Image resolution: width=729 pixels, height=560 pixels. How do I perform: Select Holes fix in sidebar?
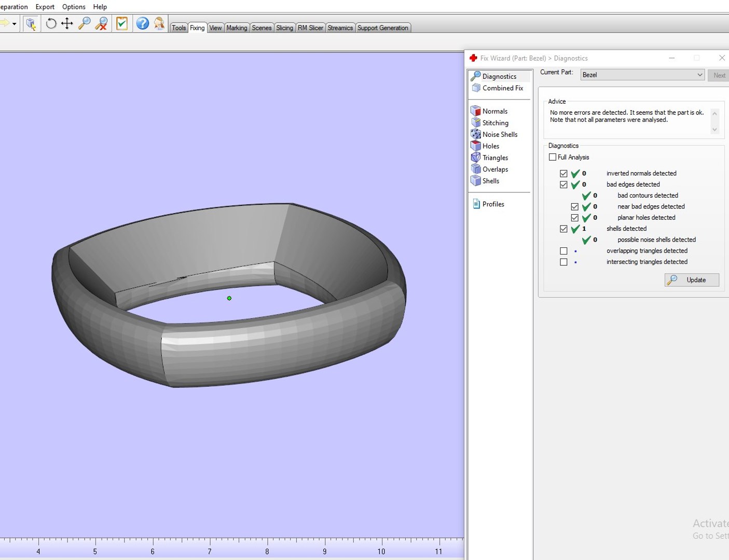pos(485,146)
